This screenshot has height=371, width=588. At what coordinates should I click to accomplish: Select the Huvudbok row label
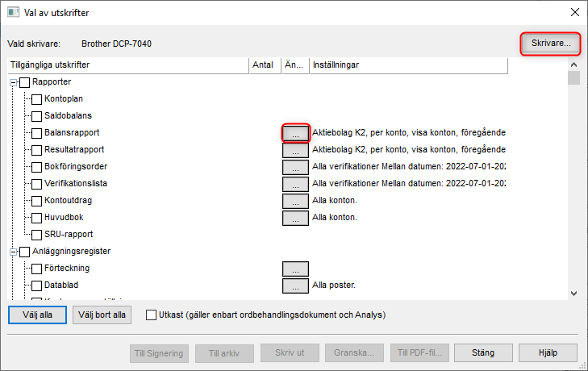(65, 218)
